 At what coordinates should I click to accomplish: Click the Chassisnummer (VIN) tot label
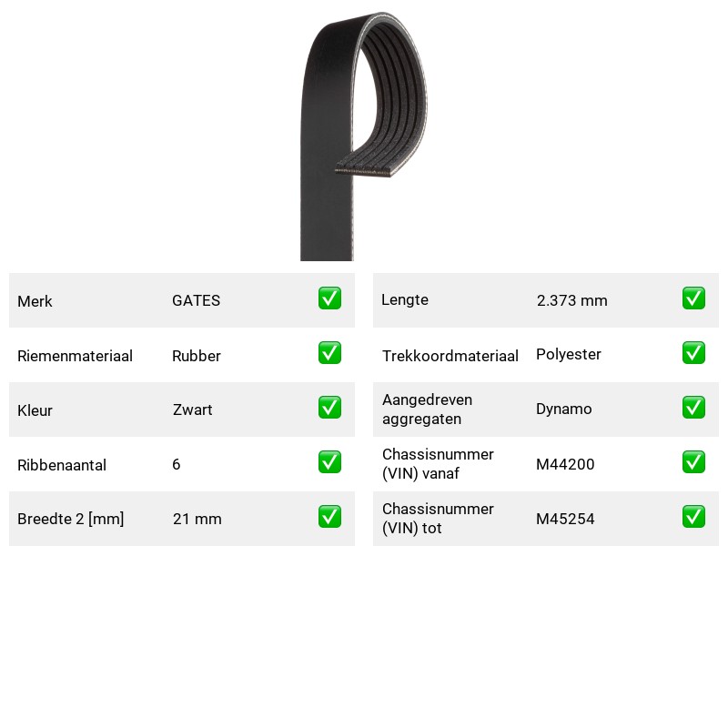438,518
